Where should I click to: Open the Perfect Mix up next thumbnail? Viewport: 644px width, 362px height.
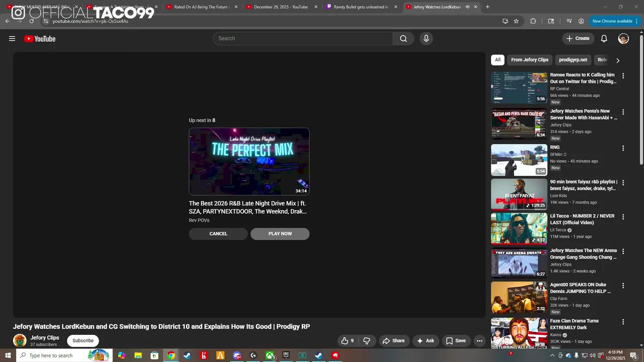pyautogui.click(x=249, y=161)
